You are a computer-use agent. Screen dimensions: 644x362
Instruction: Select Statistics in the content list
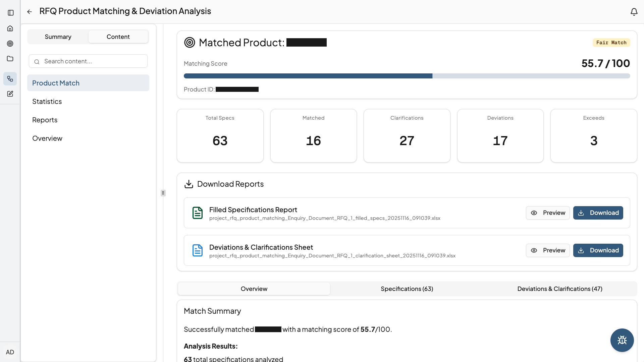(47, 101)
